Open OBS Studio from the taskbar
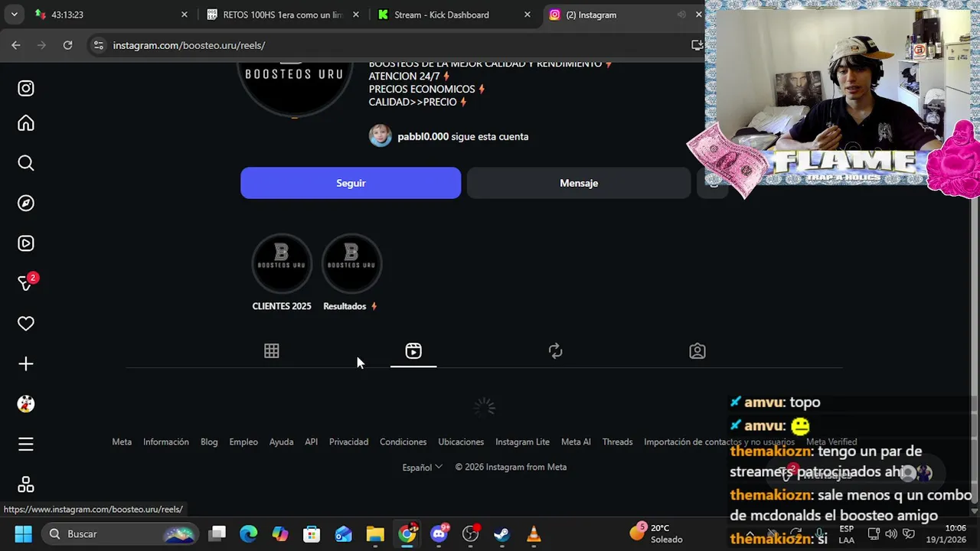Viewport: 980px width, 551px height. (x=471, y=533)
